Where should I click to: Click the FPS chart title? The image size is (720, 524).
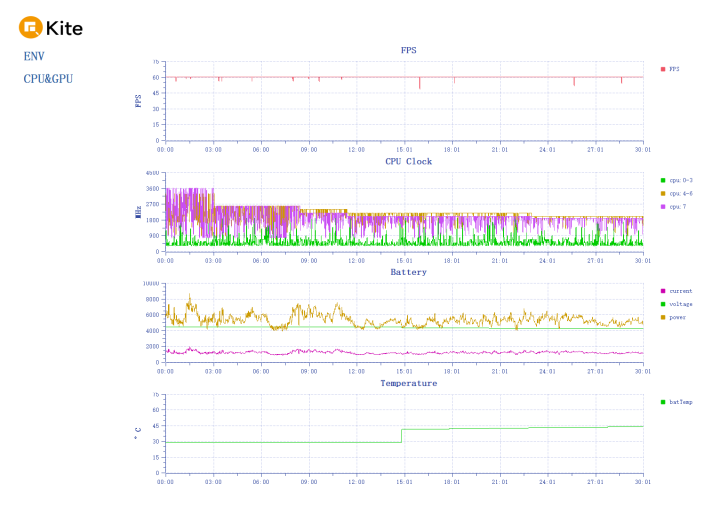(x=409, y=50)
